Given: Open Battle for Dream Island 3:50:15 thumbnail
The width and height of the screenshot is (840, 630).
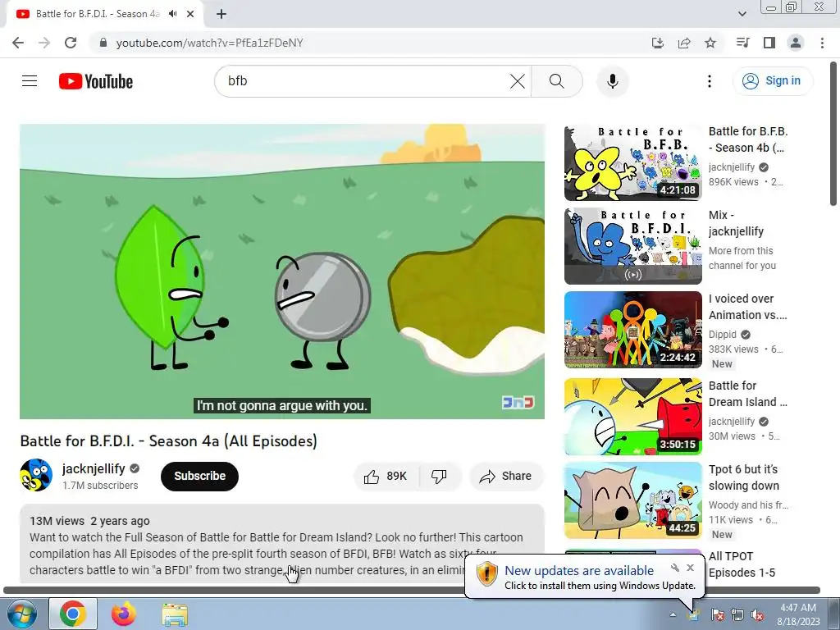Looking at the screenshot, I should (632, 417).
